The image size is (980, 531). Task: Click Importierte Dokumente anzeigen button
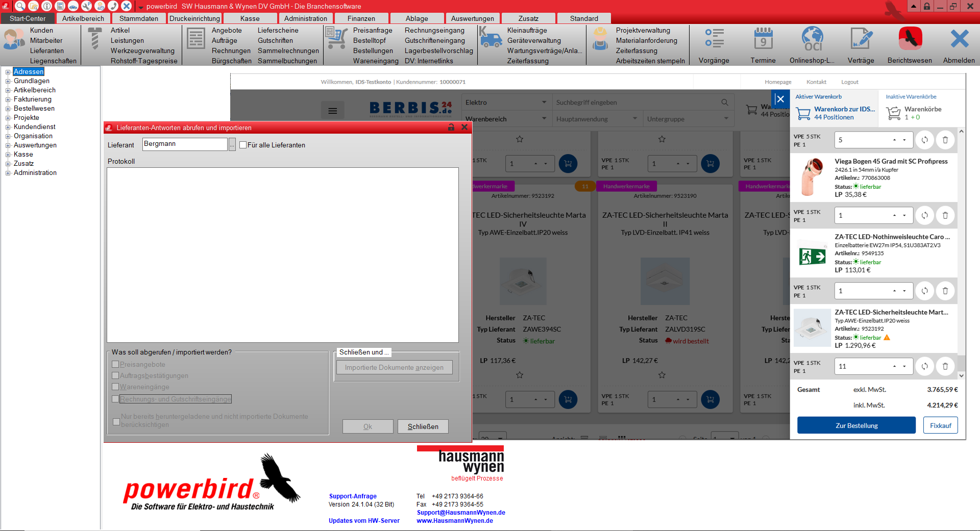(394, 367)
